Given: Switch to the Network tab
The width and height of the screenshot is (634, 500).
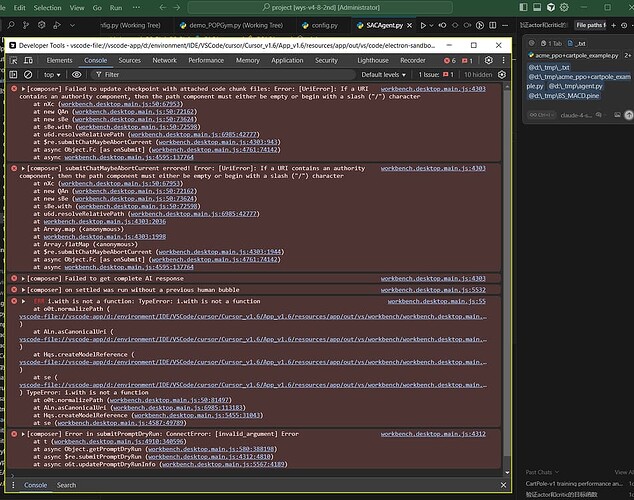Looking at the screenshot, I should 164,60.
